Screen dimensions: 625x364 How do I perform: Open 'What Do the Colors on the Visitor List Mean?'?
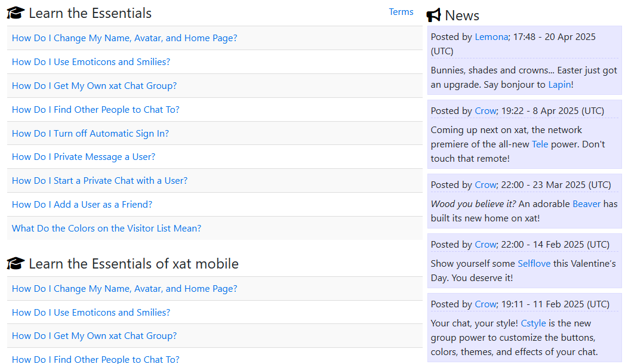point(106,228)
